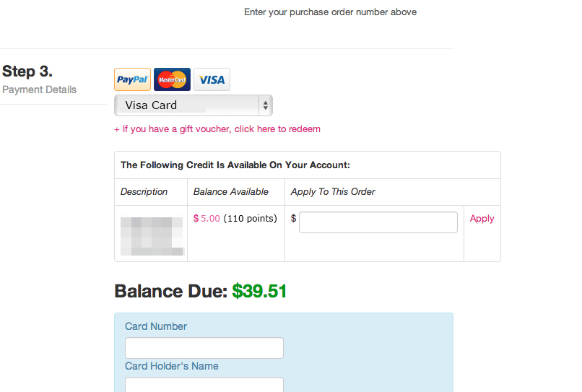Select the PayPal payment icon
This screenshot has height=392, width=582.
[133, 79]
